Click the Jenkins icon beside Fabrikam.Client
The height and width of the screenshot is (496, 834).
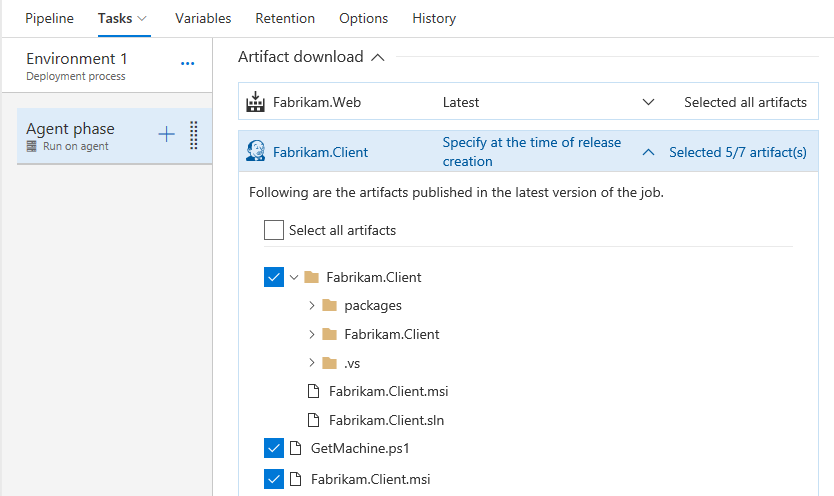point(255,152)
